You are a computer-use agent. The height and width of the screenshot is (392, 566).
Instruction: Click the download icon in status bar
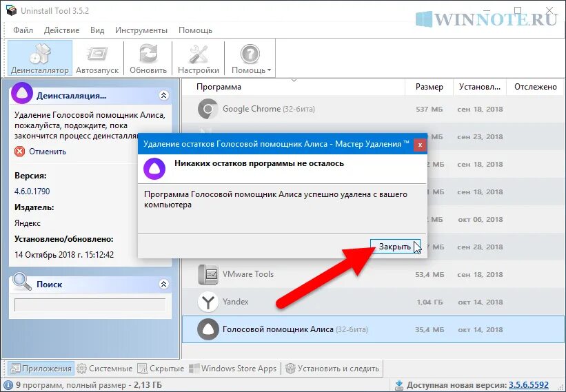[x=399, y=385]
